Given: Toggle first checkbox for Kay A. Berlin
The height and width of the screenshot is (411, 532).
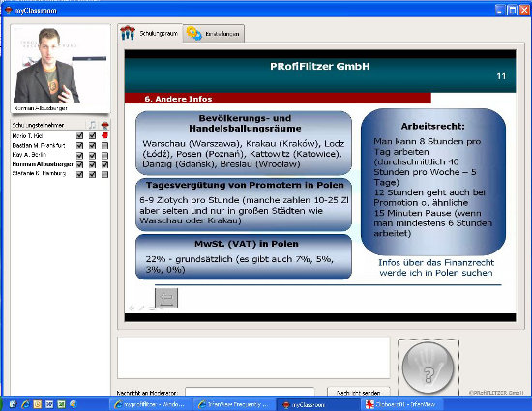Looking at the screenshot, I should (79, 156).
